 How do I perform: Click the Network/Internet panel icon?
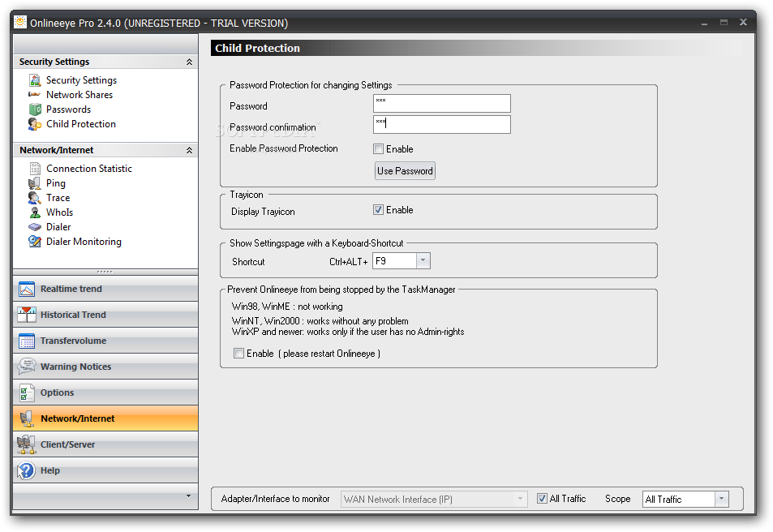[x=27, y=418]
